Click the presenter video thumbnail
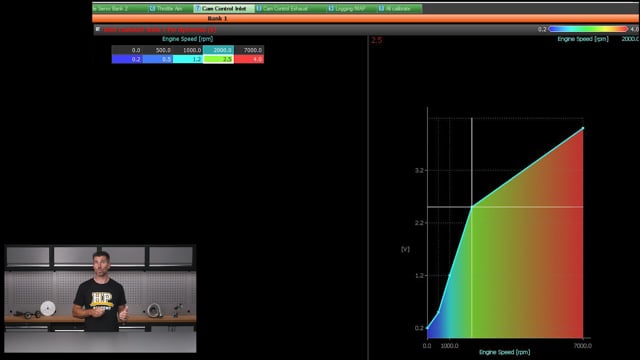The width and height of the screenshot is (640, 360). click(100, 299)
